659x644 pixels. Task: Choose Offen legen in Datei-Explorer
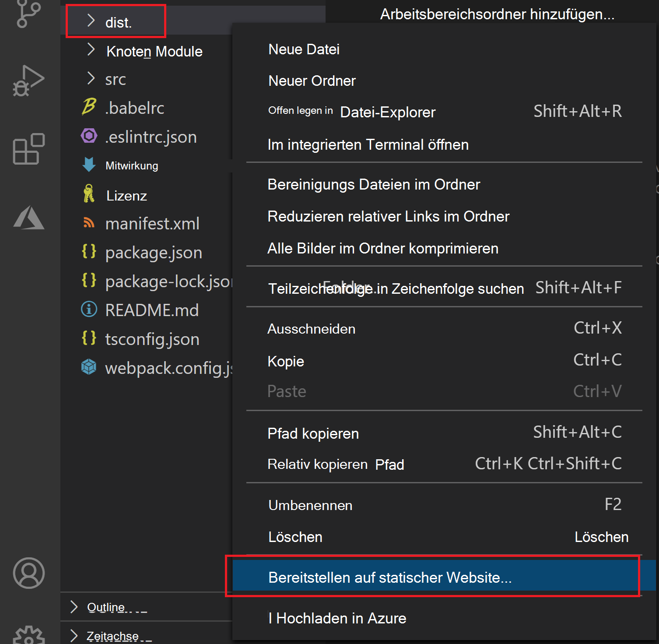(x=444, y=112)
